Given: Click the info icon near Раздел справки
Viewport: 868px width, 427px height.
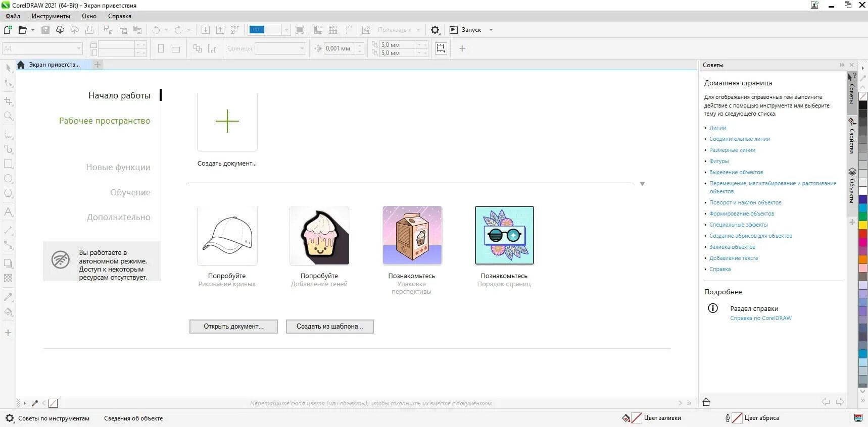Looking at the screenshot, I should pyautogui.click(x=713, y=308).
